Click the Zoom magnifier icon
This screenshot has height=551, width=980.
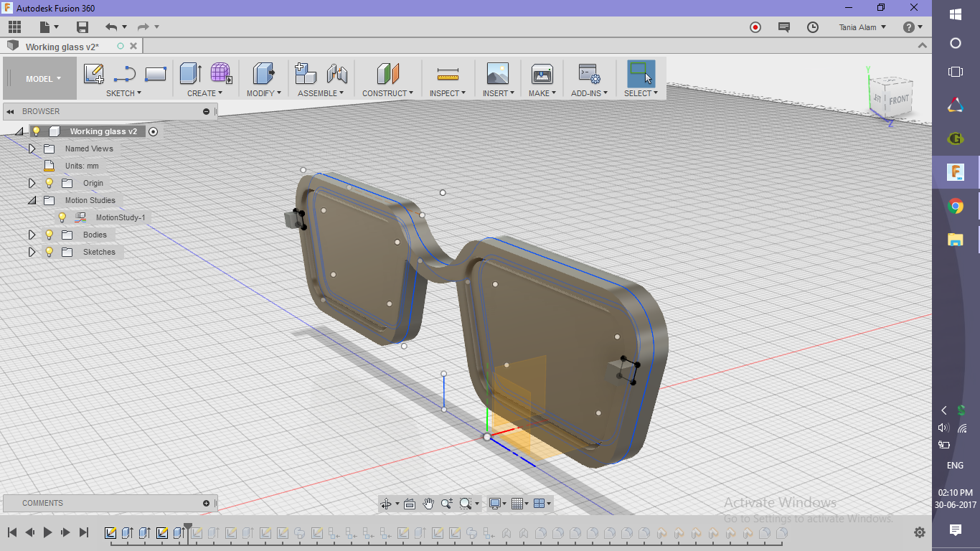(447, 504)
